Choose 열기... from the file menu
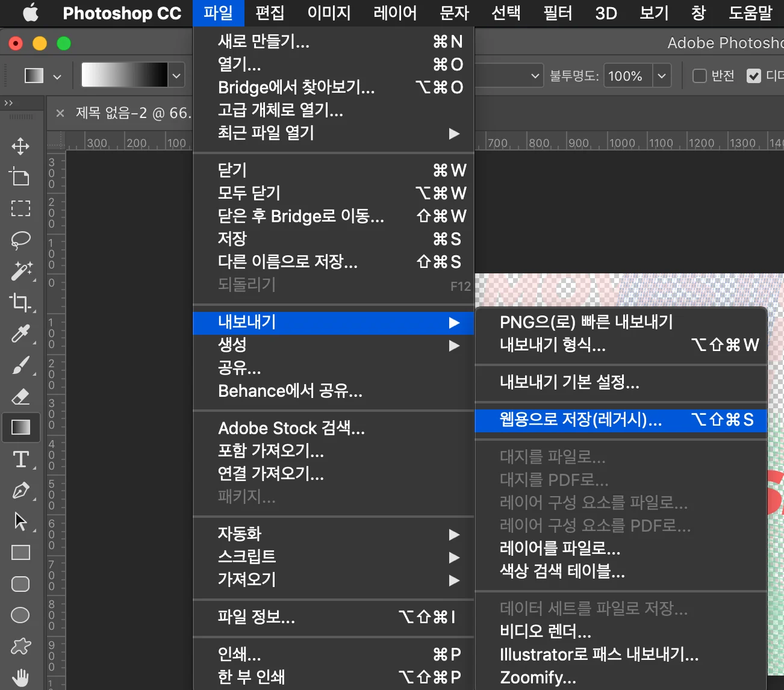Screen dimensions: 784x690 click(x=334, y=64)
